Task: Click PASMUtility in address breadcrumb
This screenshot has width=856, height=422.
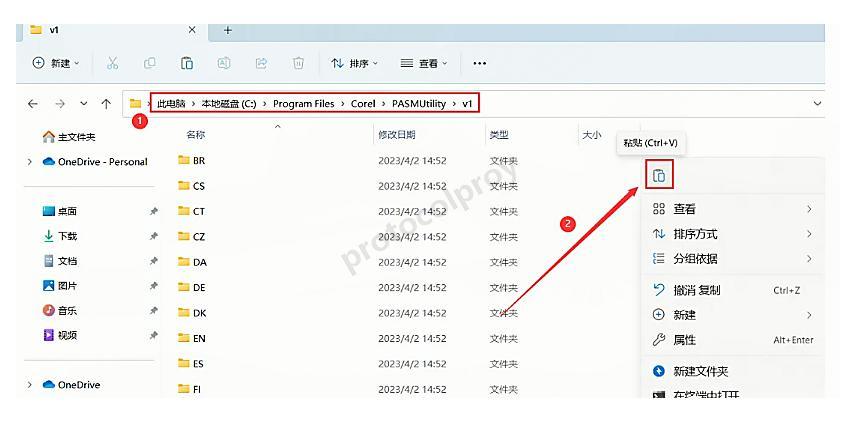Action: (x=419, y=104)
